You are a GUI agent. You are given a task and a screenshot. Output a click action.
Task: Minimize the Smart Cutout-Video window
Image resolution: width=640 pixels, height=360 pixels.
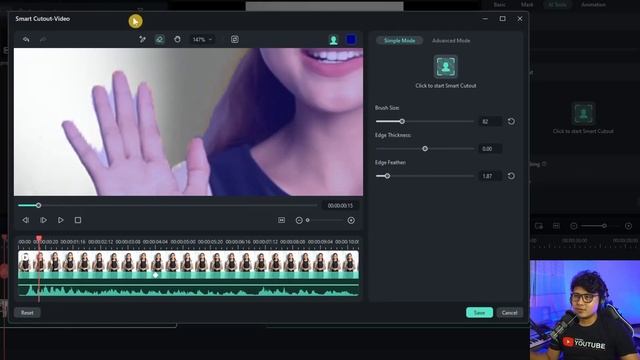[485, 19]
